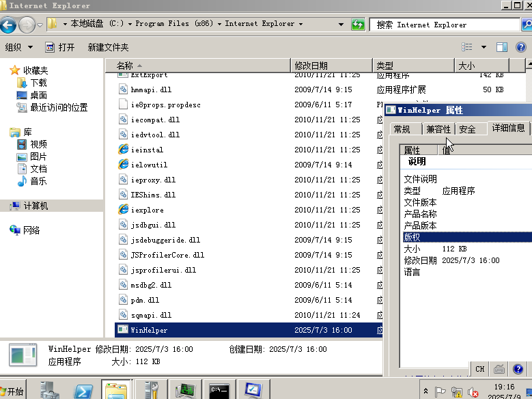Image resolution: width=532 pixels, height=399 pixels.
Task: Open the recent pages dropdown beside forward arrow
Action: tap(40, 25)
